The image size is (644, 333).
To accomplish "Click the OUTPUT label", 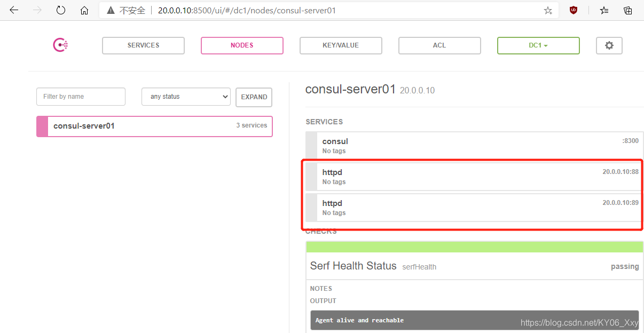I will click(323, 301).
